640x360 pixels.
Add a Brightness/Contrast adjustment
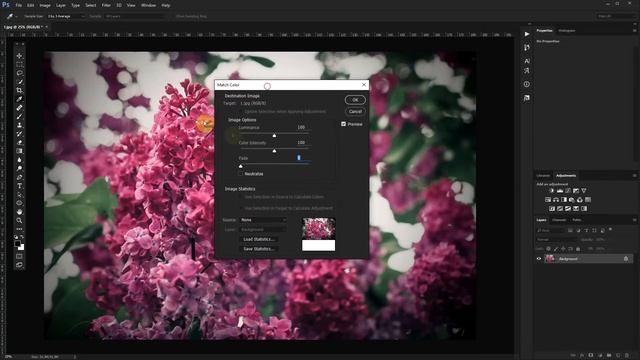pos(551,191)
